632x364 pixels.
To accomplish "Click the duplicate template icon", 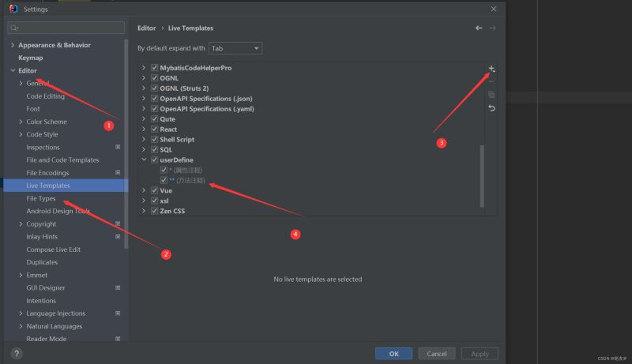I will click(x=491, y=95).
